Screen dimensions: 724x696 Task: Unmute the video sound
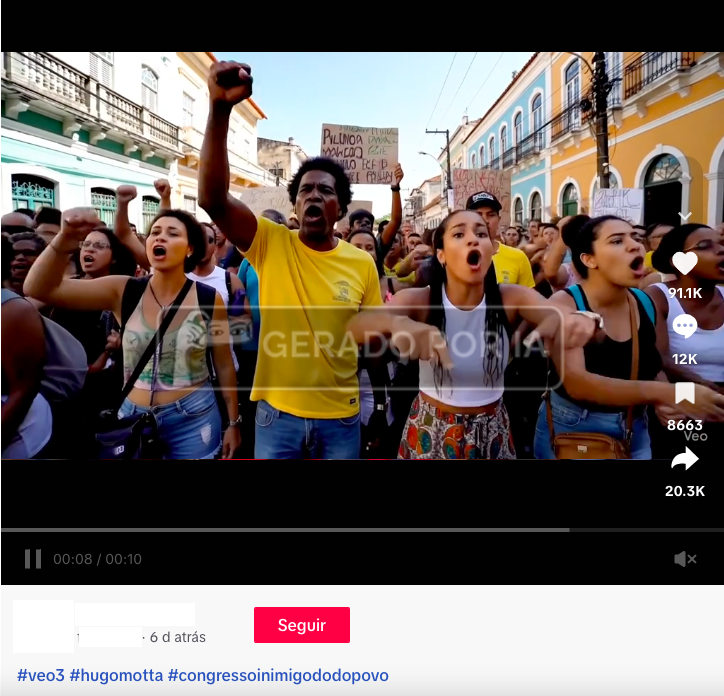(x=685, y=559)
